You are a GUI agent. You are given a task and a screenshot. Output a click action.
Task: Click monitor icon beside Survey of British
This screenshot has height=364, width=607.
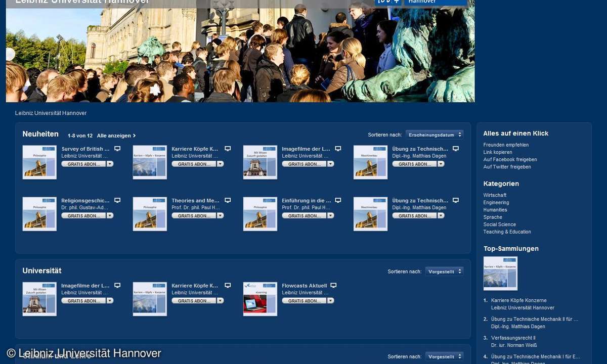117,149
